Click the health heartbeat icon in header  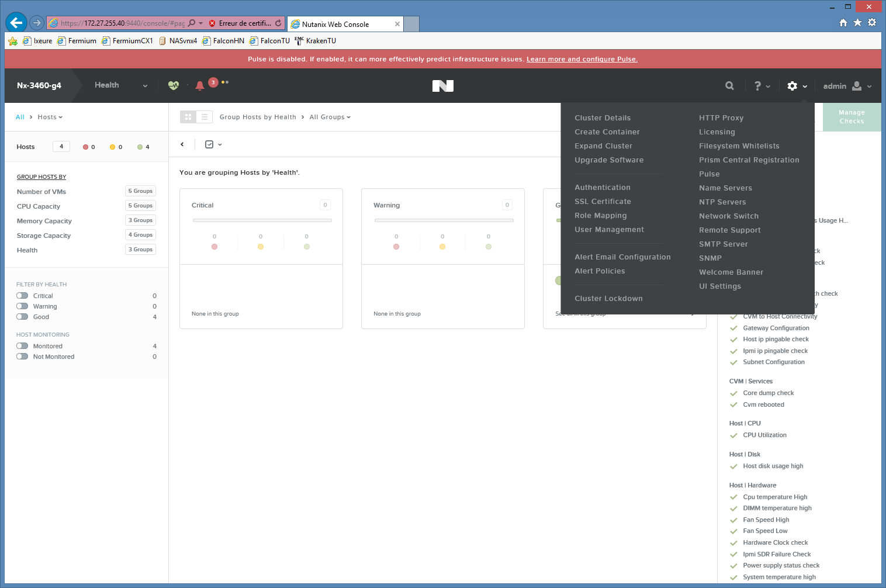click(173, 85)
